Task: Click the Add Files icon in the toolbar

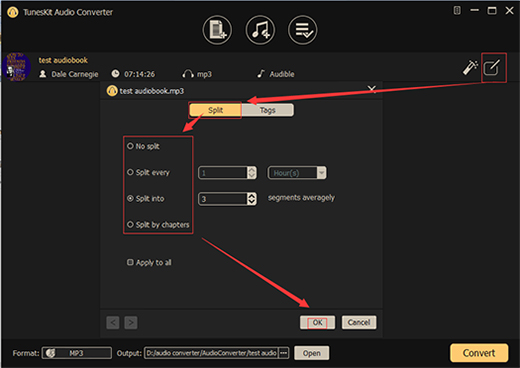Action: (217, 30)
